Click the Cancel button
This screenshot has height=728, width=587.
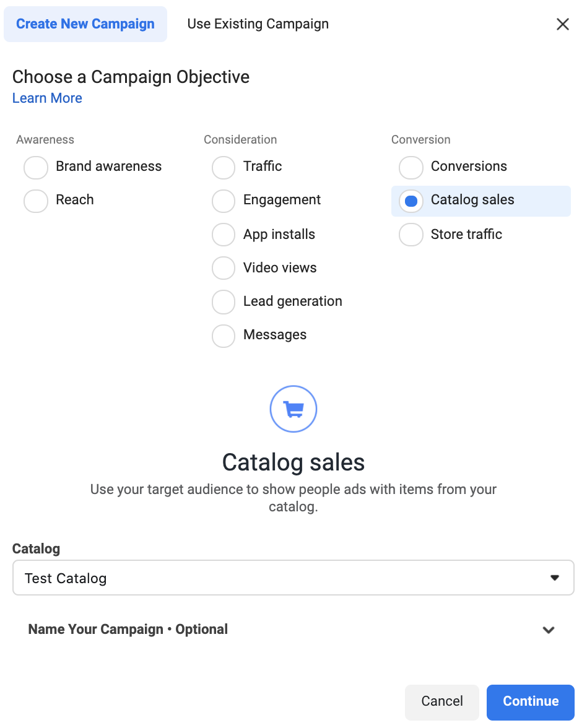[441, 701]
